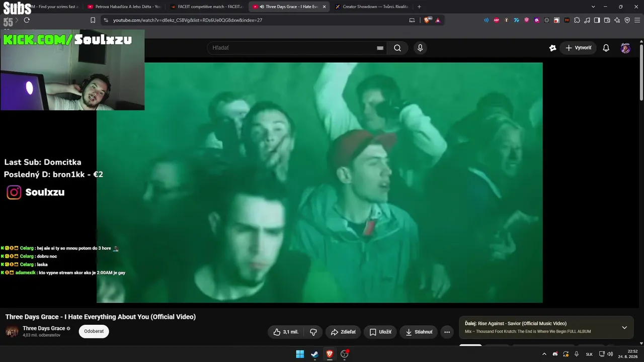This screenshot has width=644, height=362.
Task: Like the video with 3,1 mil. likes
Action: tap(286, 332)
